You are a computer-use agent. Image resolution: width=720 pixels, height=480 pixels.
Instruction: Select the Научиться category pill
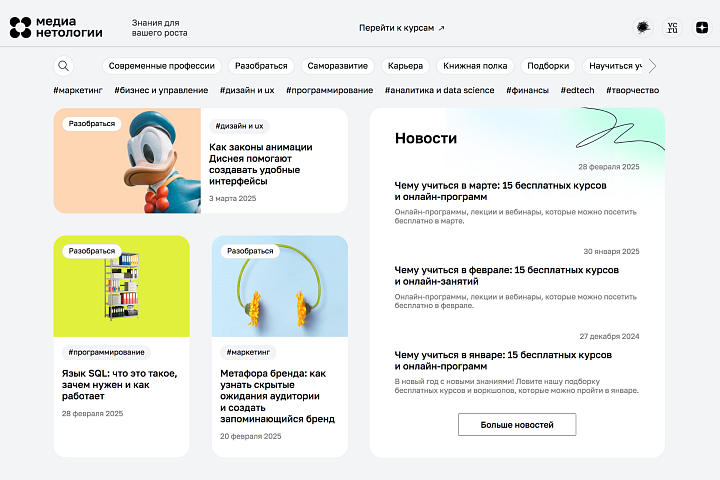613,66
